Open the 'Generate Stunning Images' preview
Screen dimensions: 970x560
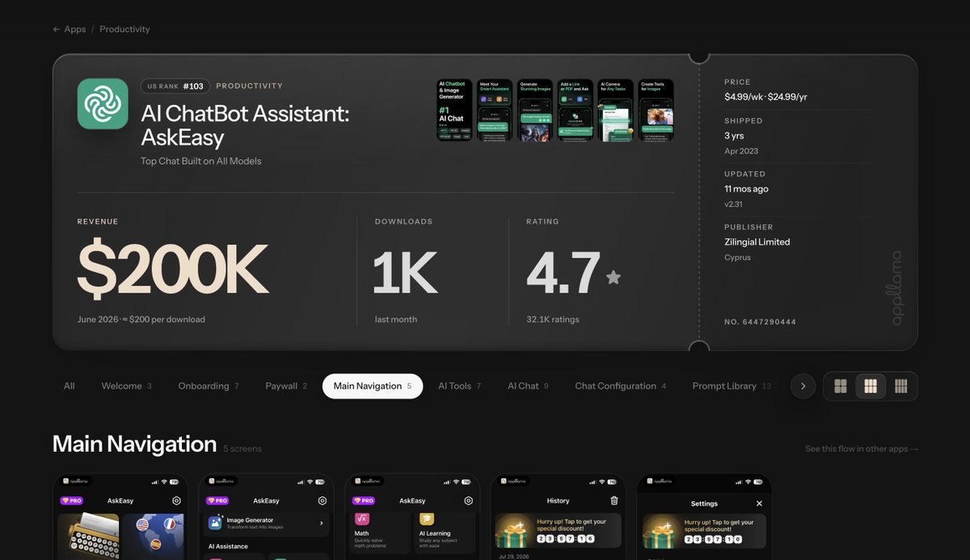click(535, 110)
